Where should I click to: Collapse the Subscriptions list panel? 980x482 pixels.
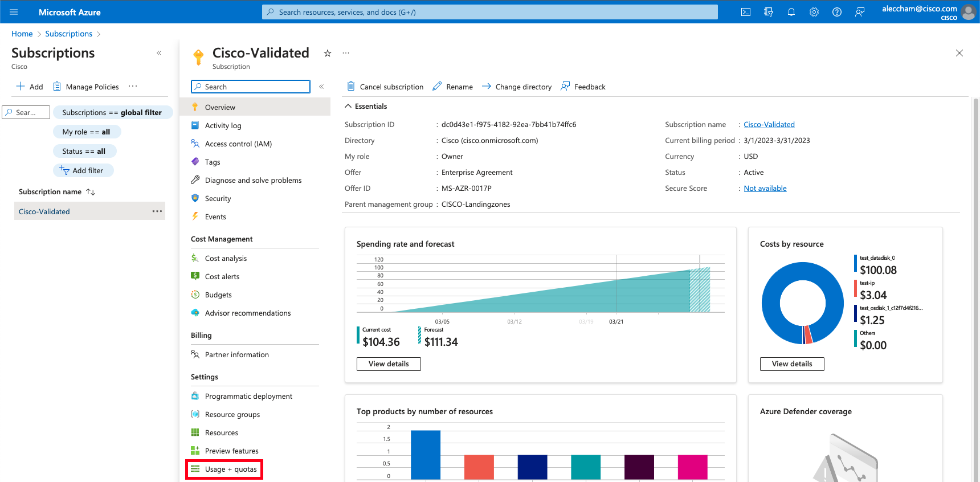click(x=159, y=53)
